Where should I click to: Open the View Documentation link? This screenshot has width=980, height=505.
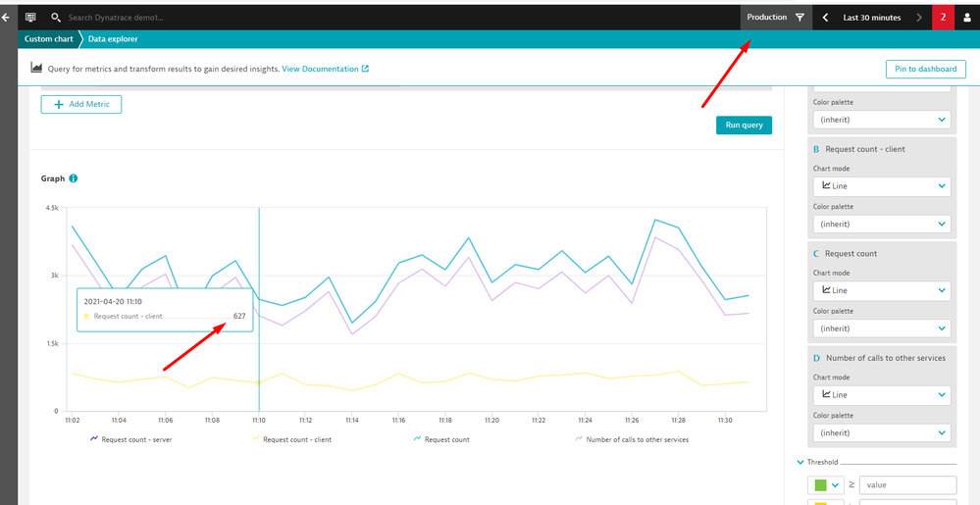(325, 69)
